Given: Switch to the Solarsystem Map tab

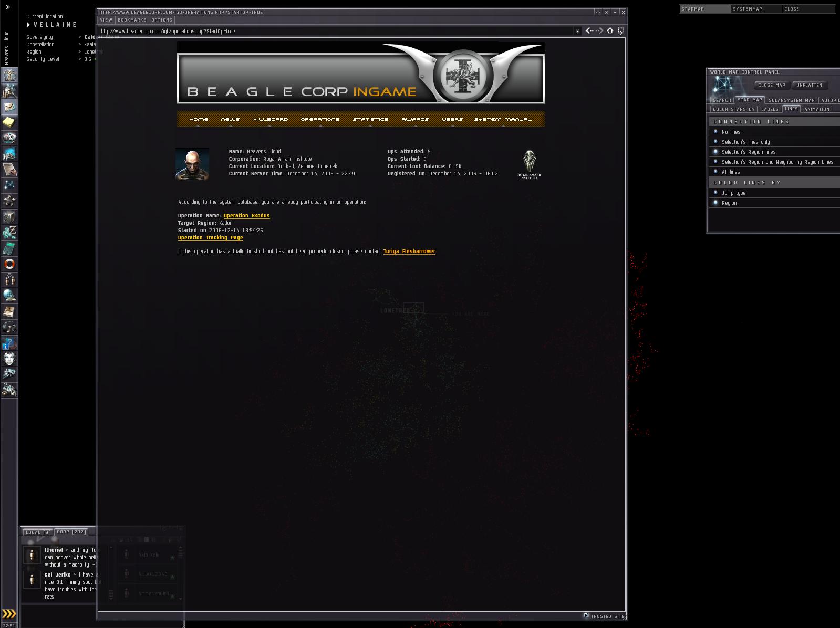Looking at the screenshot, I should point(791,100).
